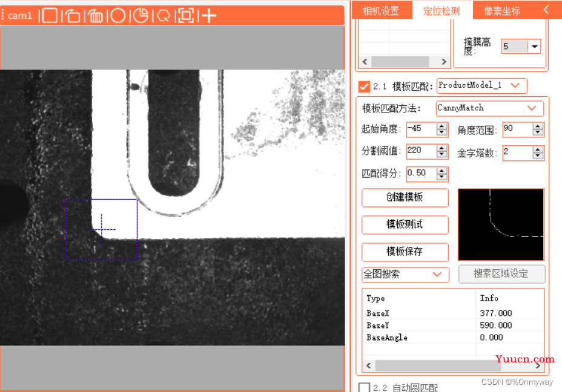Select the circle ROI tool

(x=118, y=15)
